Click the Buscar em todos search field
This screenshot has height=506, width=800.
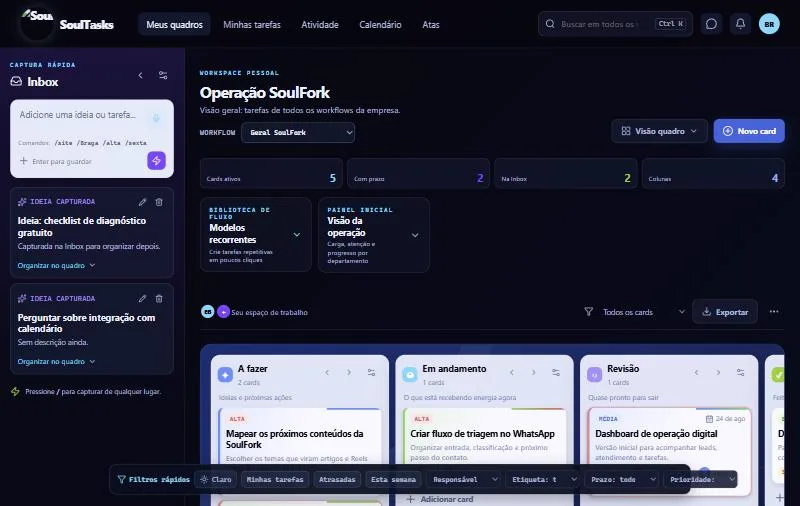(x=615, y=24)
